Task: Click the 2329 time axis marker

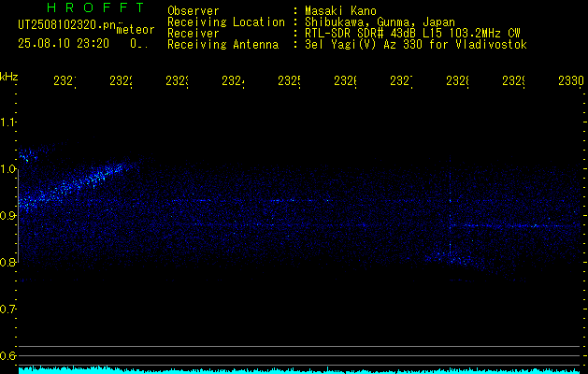Action: [513, 80]
